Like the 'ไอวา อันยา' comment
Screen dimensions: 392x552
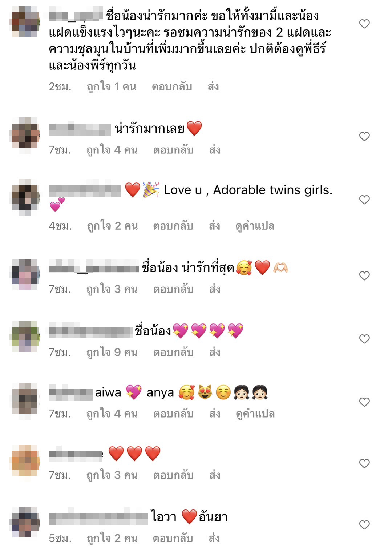click(x=364, y=525)
